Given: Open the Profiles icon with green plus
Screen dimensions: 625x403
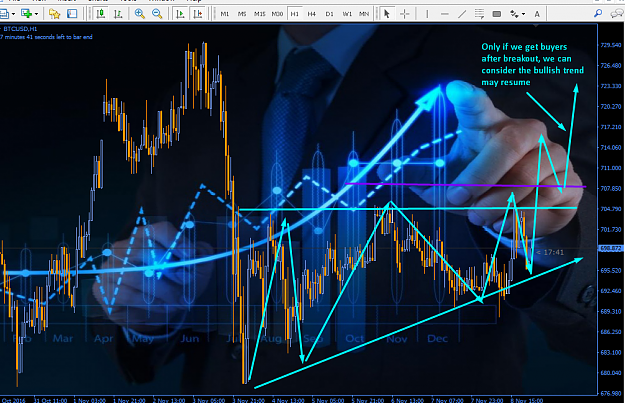Looking at the screenshot, I should (x=27, y=14).
